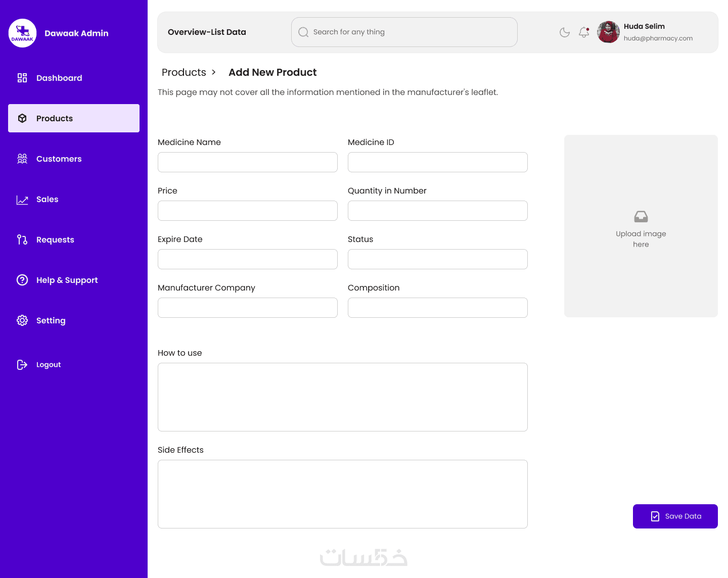
Task: Click the Setting gear icon
Action: pyautogui.click(x=22, y=320)
